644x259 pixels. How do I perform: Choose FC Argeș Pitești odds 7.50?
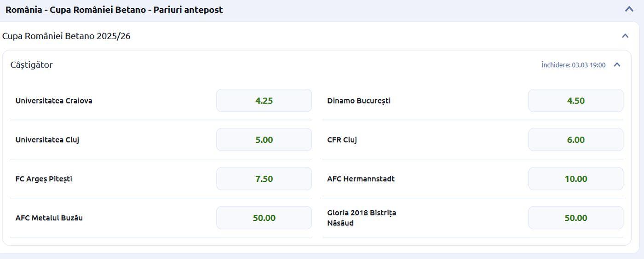pos(264,179)
